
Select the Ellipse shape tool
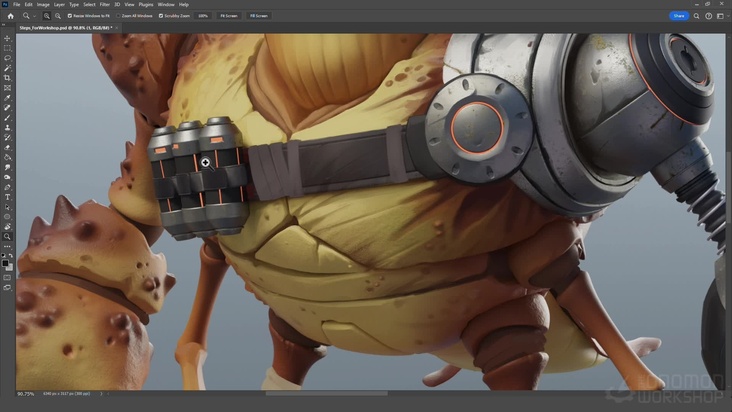(x=7, y=217)
